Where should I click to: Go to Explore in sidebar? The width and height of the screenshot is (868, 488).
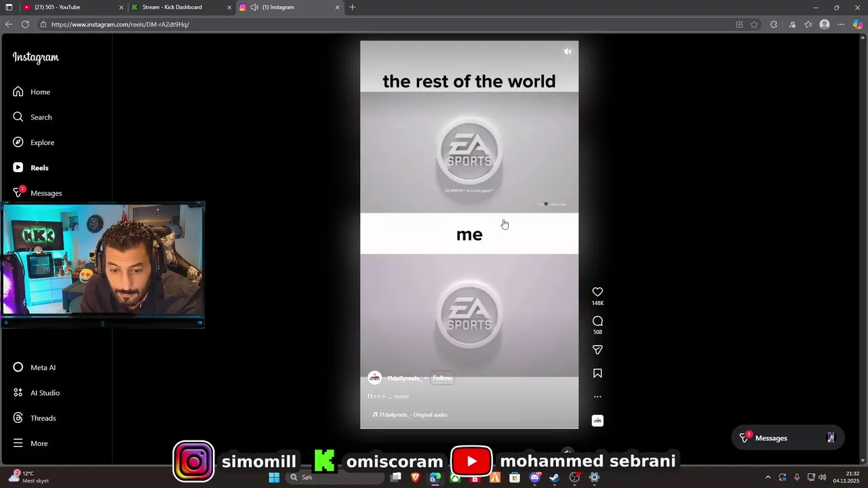click(x=33, y=142)
